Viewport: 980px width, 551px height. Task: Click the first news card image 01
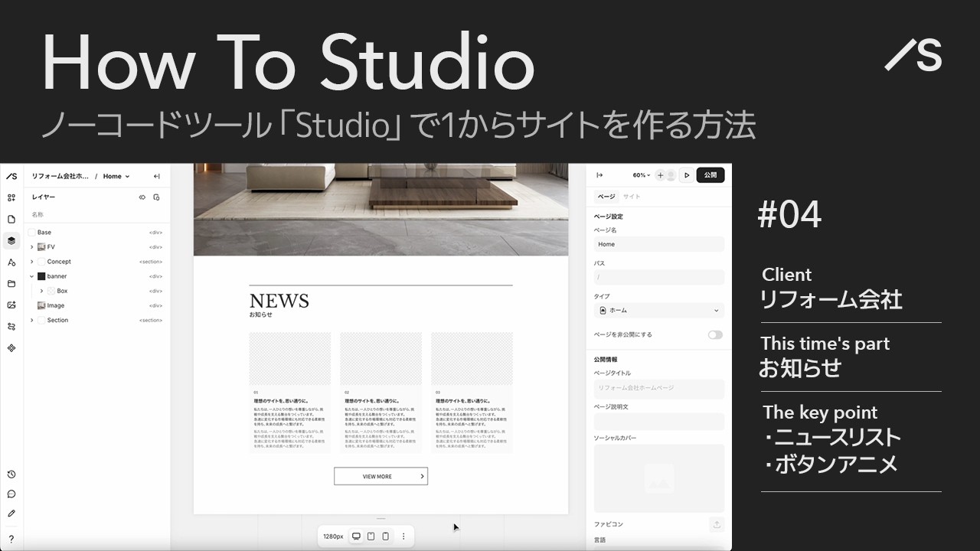(289, 359)
